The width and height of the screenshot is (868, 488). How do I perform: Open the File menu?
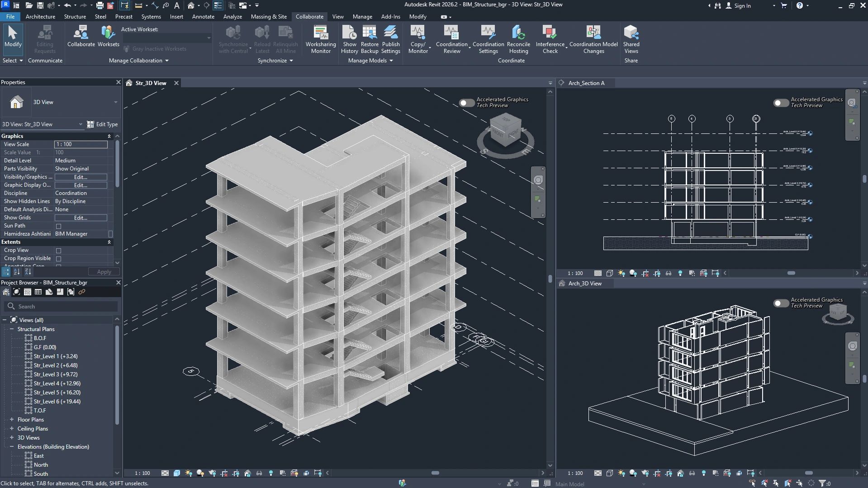click(10, 17)
